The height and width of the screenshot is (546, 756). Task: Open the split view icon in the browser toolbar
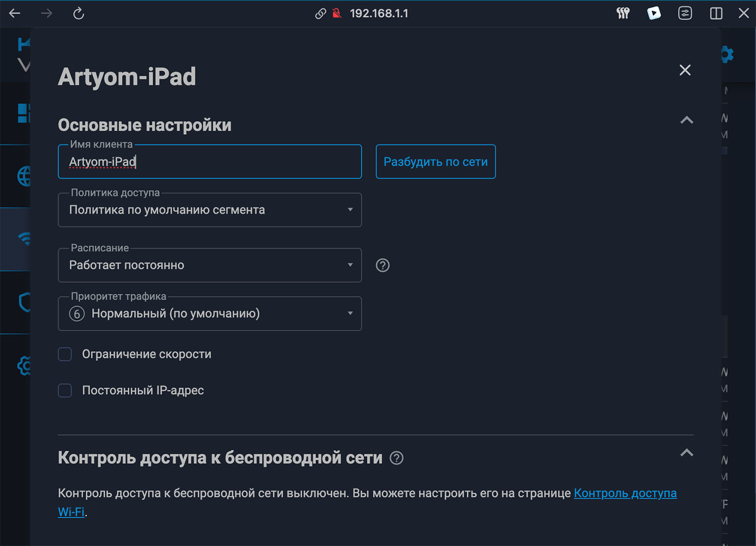click(716, 14)
